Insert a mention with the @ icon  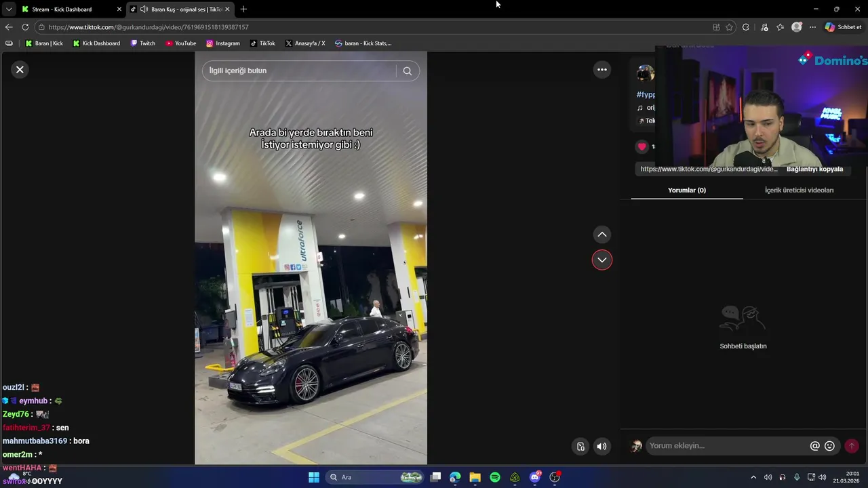[814, 446]
